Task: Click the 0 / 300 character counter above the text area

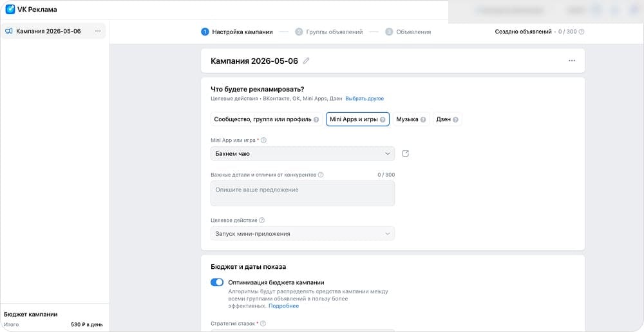Action: (386, 175)
